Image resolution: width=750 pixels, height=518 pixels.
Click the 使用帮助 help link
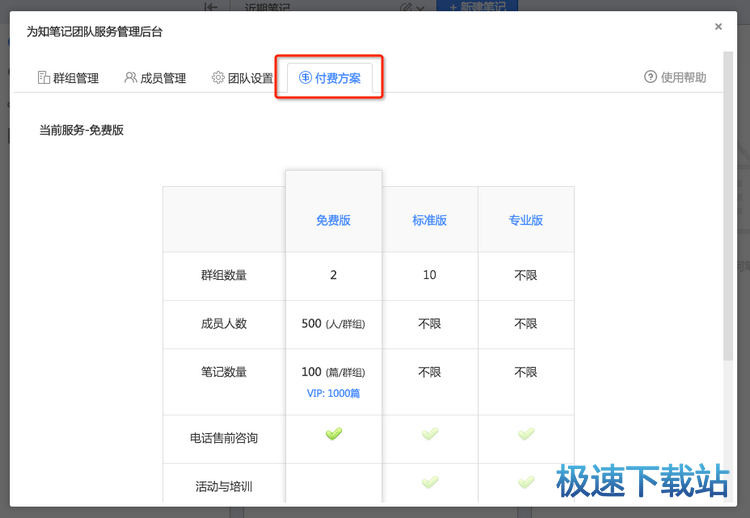pos(675,77)
